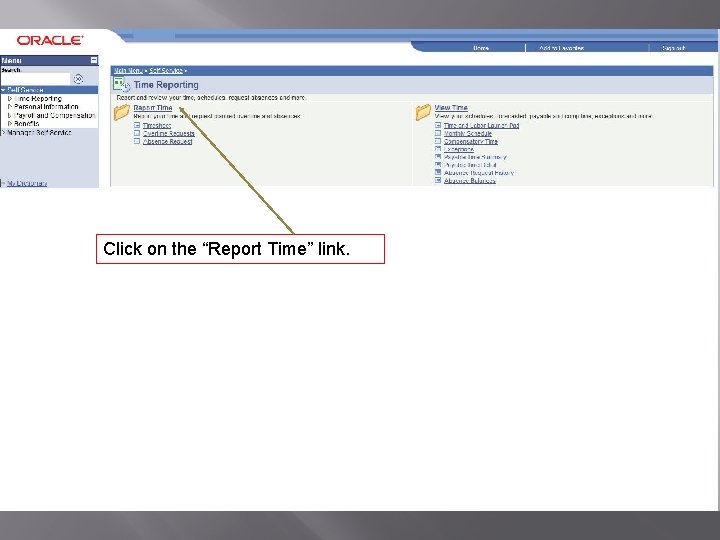
Task: Expand Manager Self Service menu
Action: tap(3, 132)
